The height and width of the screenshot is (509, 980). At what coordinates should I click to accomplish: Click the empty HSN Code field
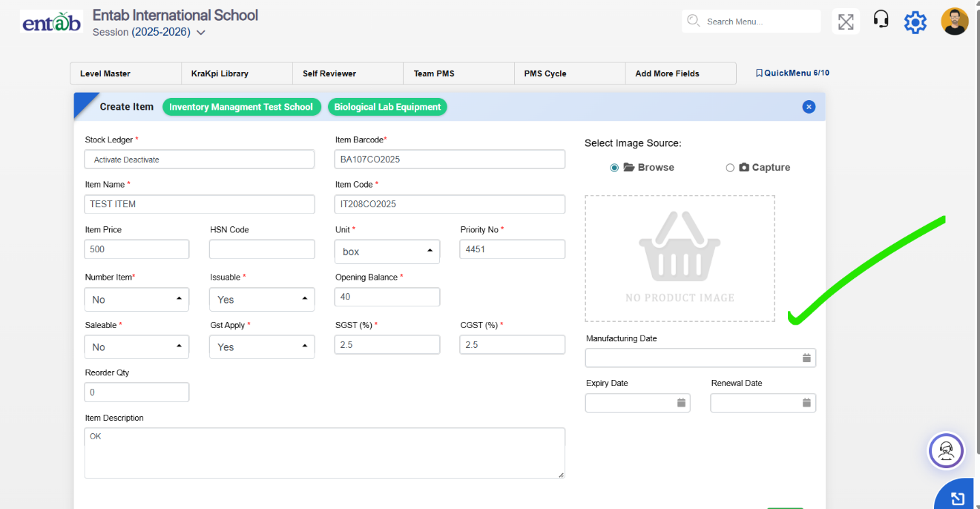(262, 249)
